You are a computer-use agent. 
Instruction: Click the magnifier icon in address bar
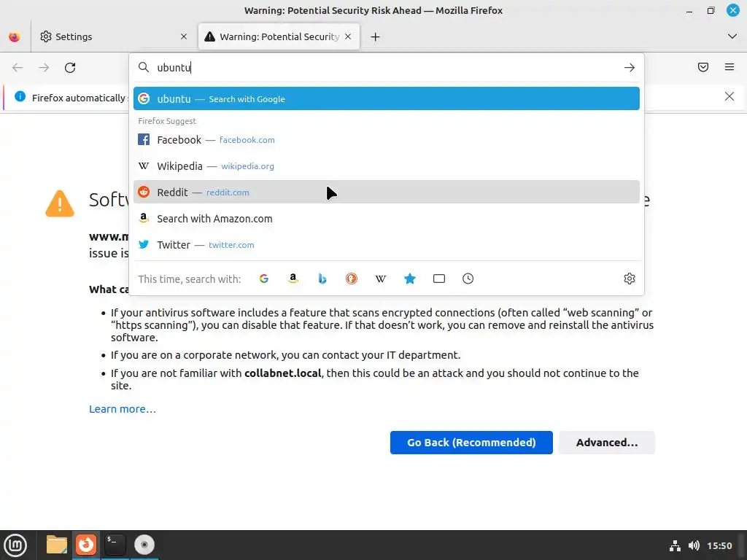[144, 67]
